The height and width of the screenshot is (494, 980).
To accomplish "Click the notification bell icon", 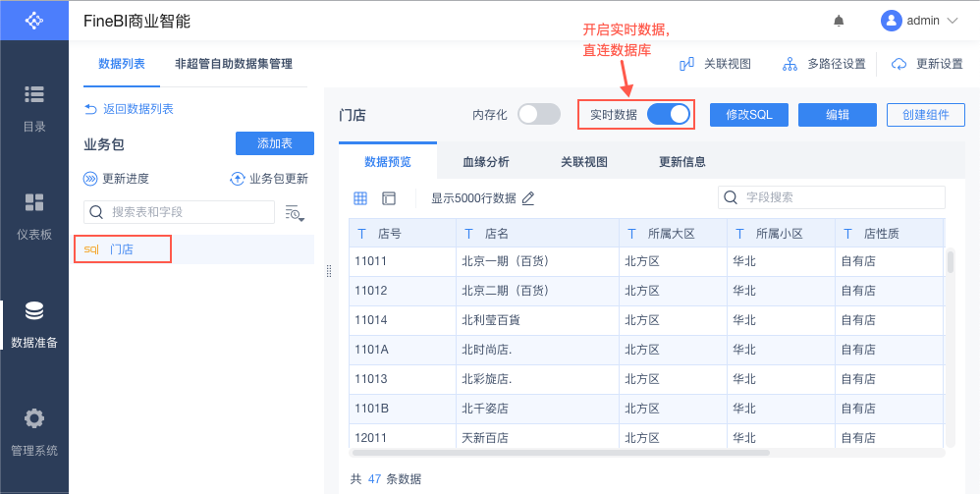I will click(x=839, y=21).
